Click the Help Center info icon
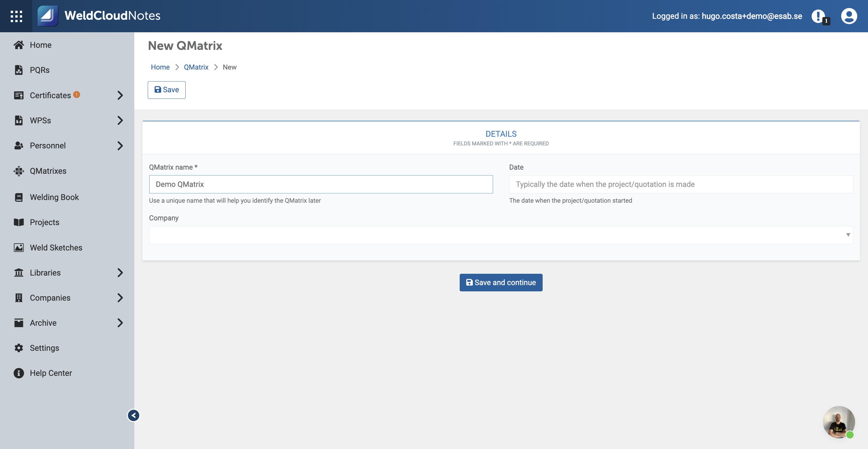Image resolution: width=868 pixels, height=449 pixels. pyautogui.click(x=19, y=373)
